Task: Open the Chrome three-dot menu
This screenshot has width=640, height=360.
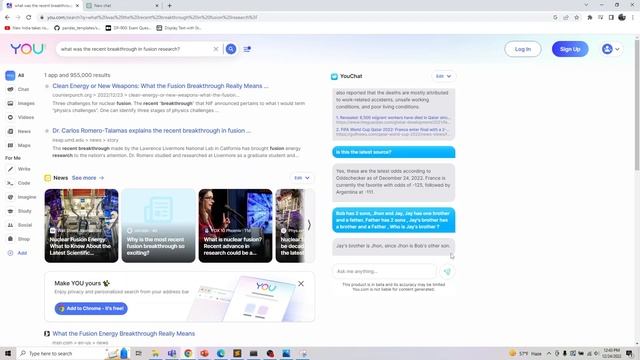Action: click(633, 18)
